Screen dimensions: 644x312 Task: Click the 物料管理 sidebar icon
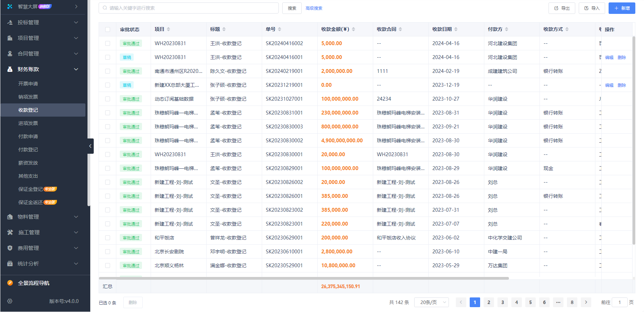pos(10,217)
